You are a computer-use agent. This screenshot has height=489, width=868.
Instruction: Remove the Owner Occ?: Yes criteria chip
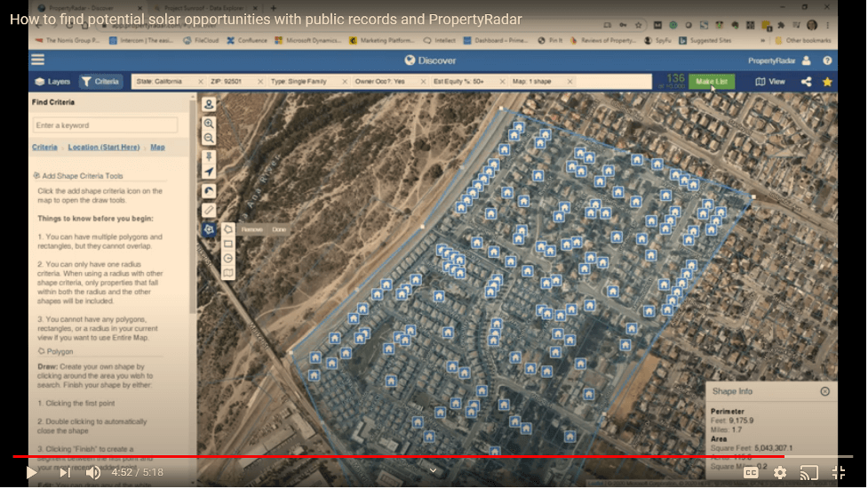[424, 82]
